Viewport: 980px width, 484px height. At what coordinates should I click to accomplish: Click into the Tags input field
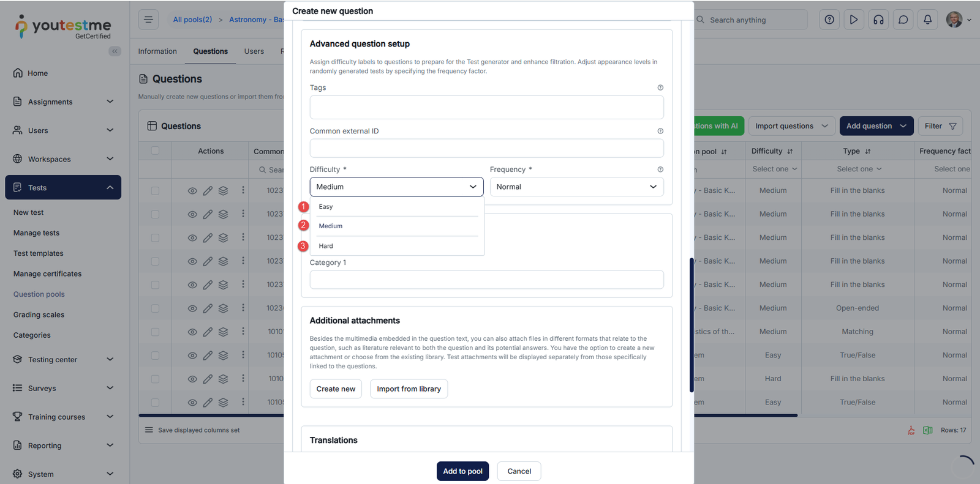486,108
